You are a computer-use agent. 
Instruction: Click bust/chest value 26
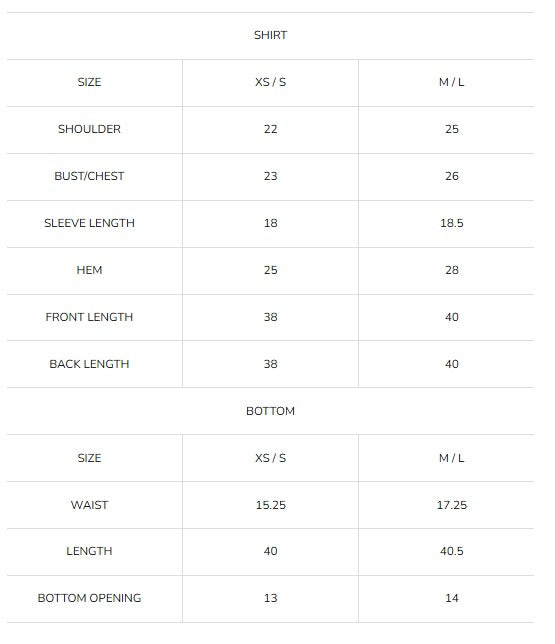pos(451,176)
